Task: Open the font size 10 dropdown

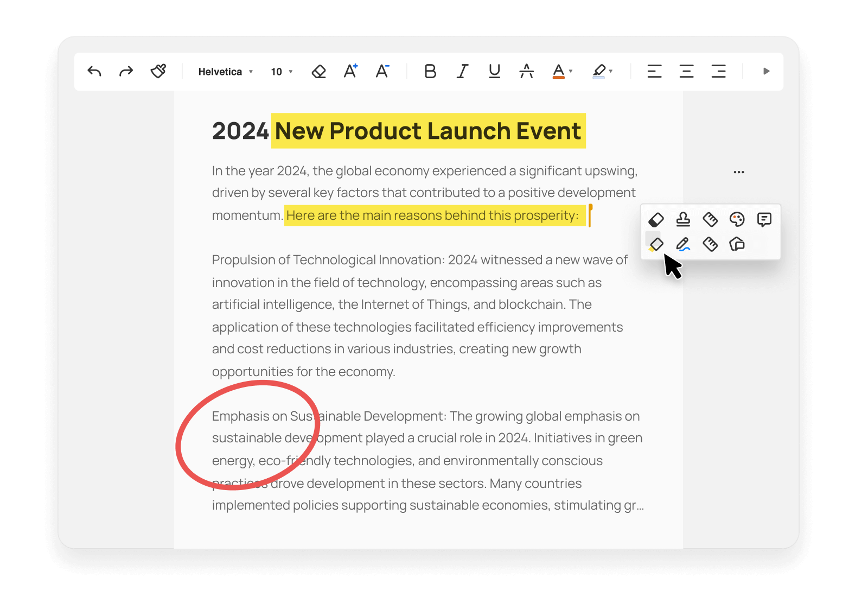Action: [282, 72]
